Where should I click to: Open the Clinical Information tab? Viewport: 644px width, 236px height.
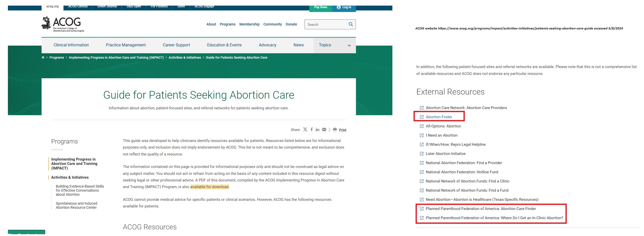pos(71,45)
